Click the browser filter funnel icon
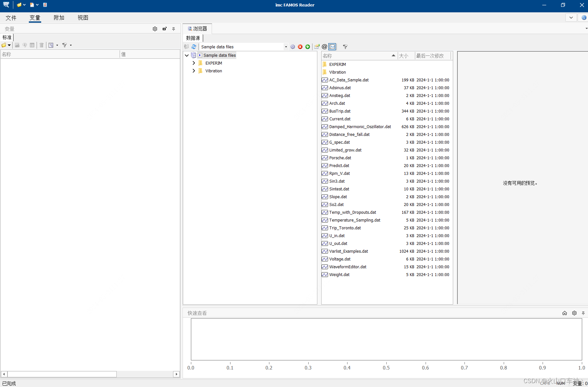The width and height of the screenshot is (588, 387). [345, 47]
